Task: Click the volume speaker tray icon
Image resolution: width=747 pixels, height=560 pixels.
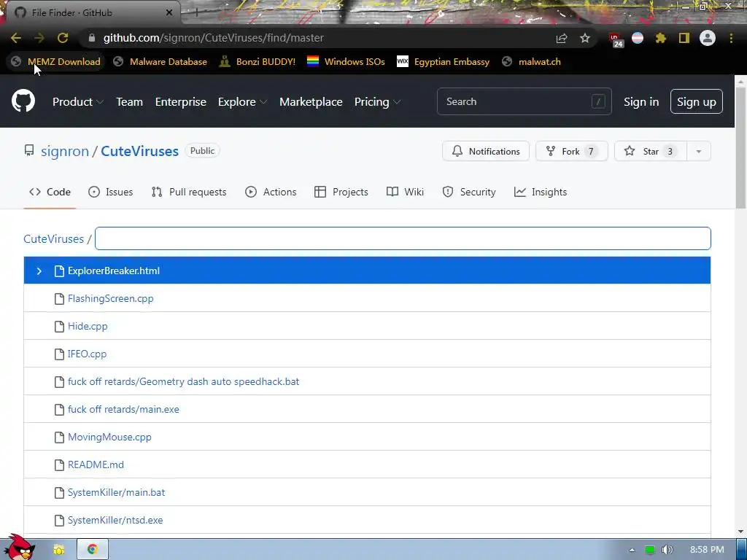Action: point(667,550)
